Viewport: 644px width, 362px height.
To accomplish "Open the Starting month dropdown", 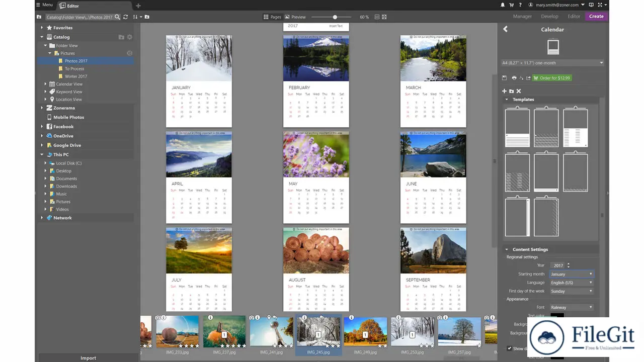I will click(572, 274).
